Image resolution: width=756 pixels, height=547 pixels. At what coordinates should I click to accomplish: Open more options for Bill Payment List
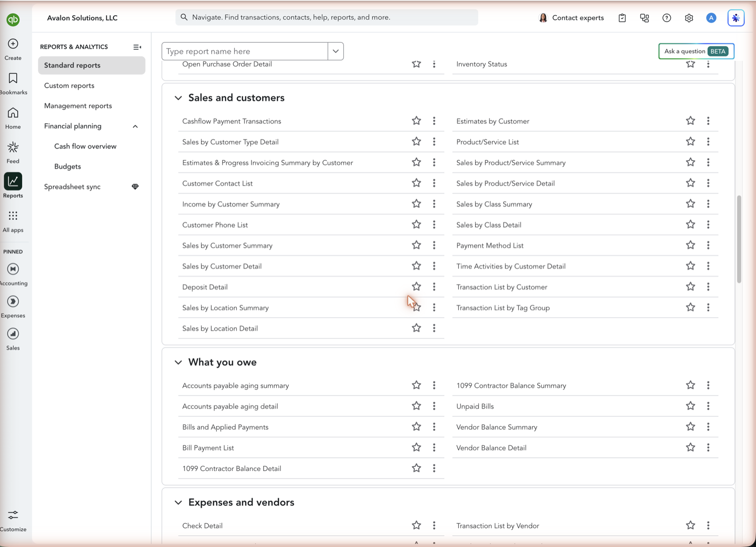click(x=434, y=447)
